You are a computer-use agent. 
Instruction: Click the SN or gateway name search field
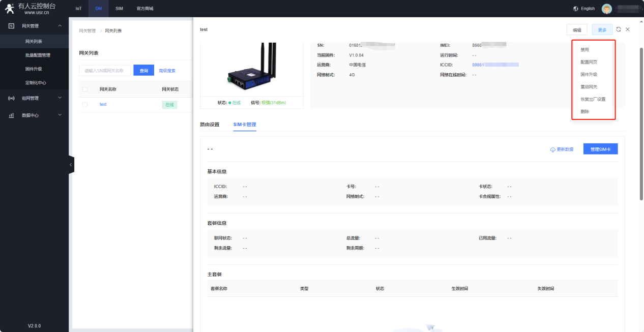click(105, 71)
